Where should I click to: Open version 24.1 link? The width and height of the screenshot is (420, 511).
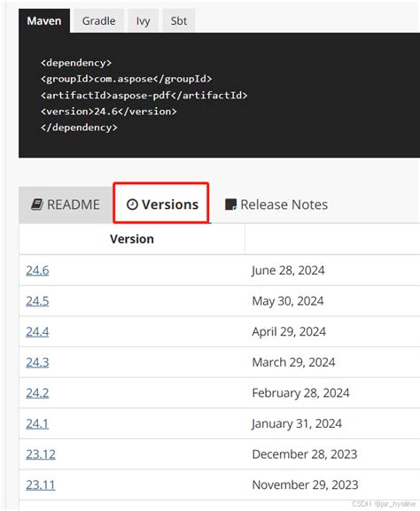[x=37, y=423]
